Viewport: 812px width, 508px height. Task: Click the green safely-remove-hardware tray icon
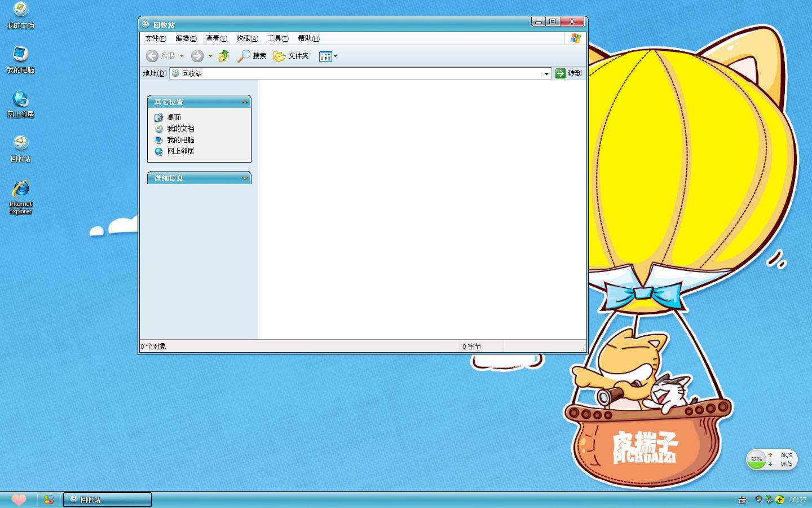[769, 500]
